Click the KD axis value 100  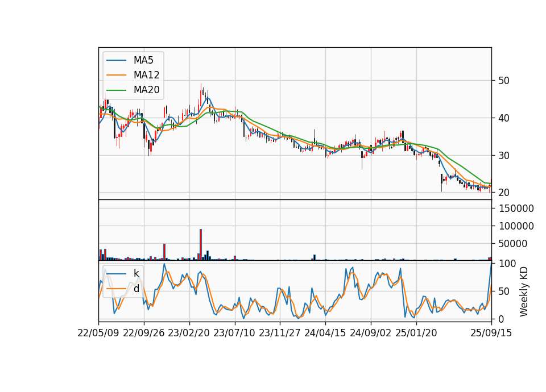[x=507, y=264]
